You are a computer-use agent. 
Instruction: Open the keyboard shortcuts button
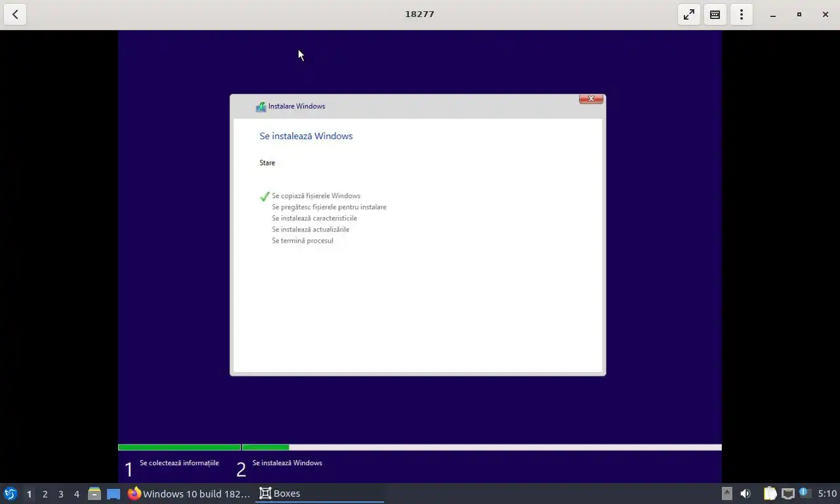point(715,14)
